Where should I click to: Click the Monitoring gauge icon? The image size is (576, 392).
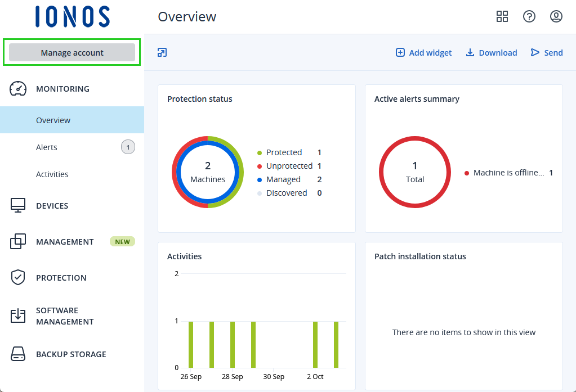click(19, 89)
